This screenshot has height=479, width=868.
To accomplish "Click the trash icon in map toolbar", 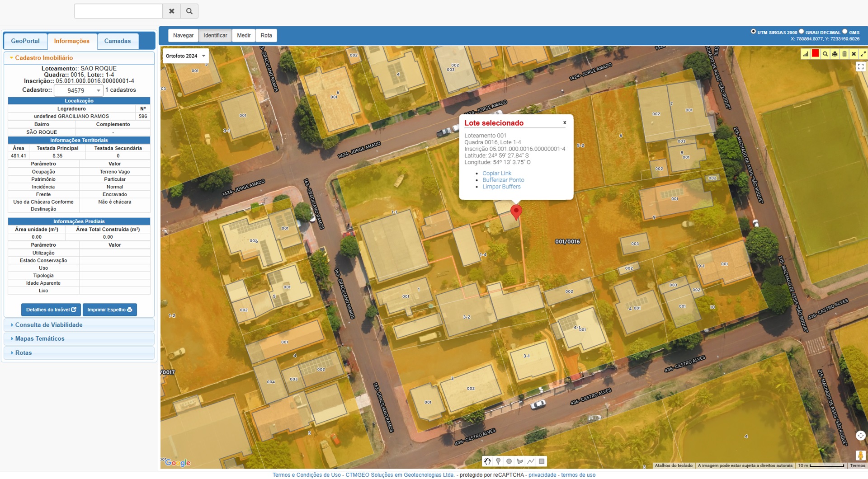I will (844, 54).
